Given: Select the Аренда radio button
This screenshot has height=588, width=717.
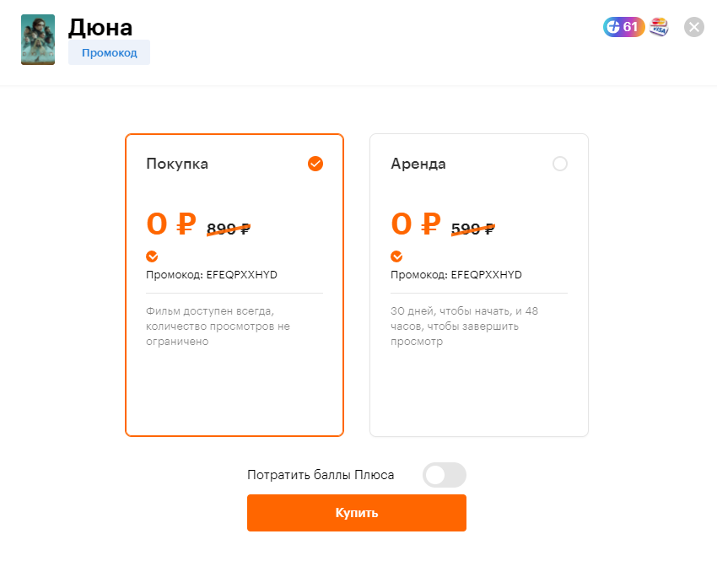Looking at the screenshot, I should [x=560, y=164].
